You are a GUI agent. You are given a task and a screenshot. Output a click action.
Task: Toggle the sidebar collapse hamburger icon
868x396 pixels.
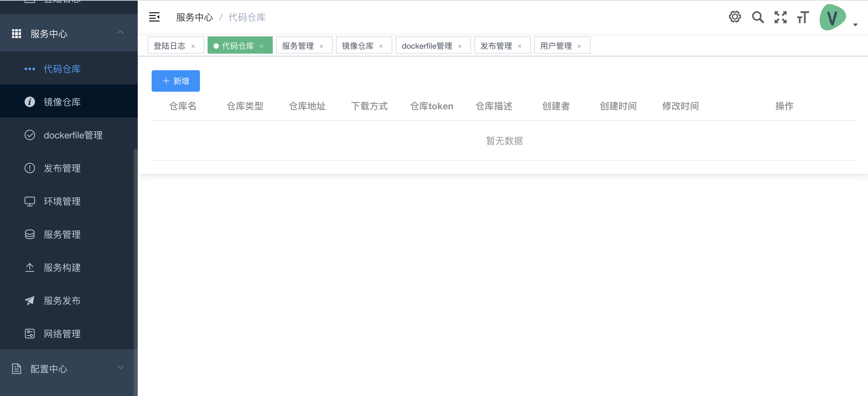click(x=154, y=17)
